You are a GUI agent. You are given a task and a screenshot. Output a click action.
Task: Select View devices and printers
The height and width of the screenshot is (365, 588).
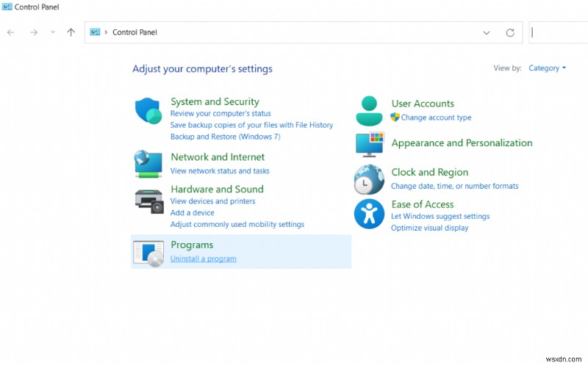coord(212,201)
